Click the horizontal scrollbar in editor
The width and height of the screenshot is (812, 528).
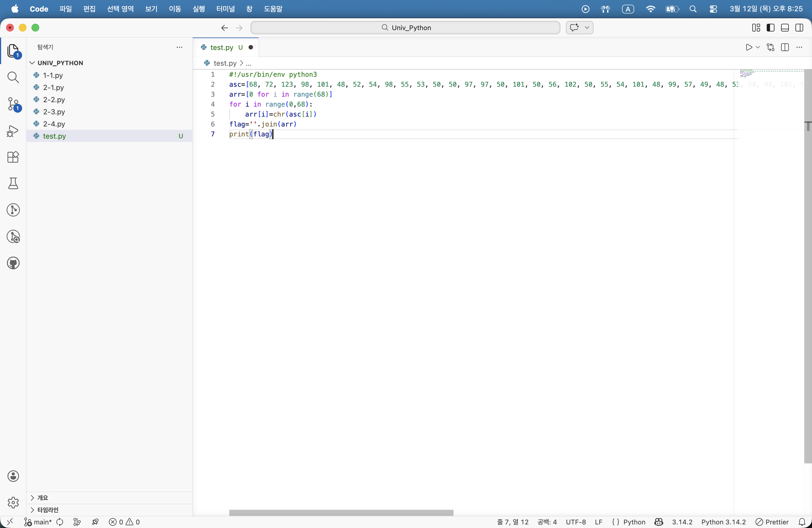[x=341, y=513]
